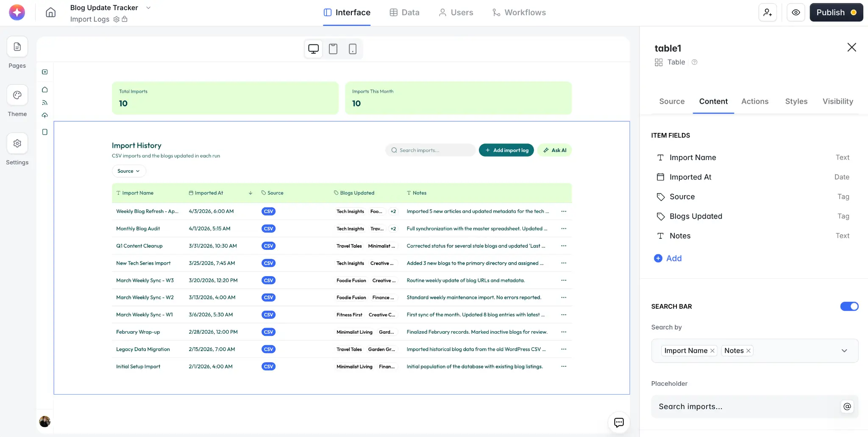This screenshot has height=437, width=868.
Task: Open page settings gear beside Import Logs
Action: (116, 19)
